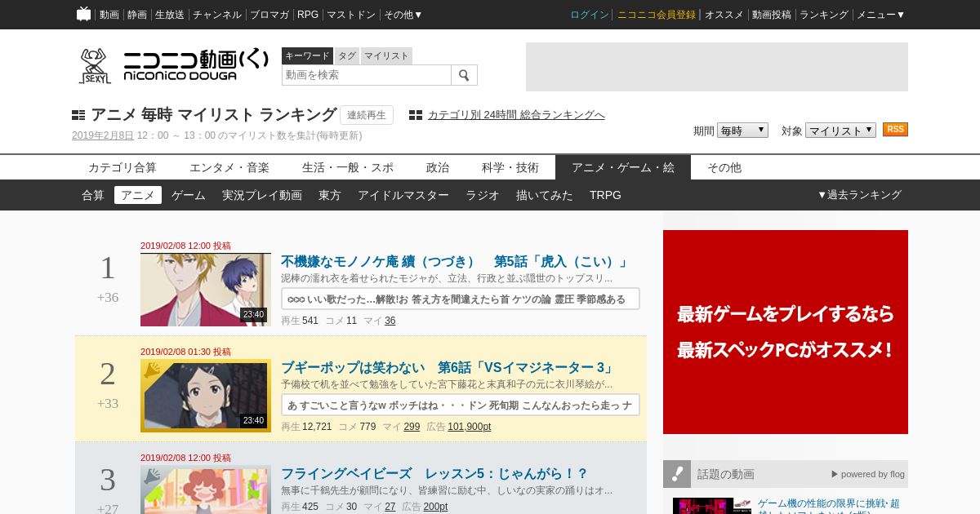980x514 pixels.
Task: Click 連続再生 button
Action: [x=367, y=115]
